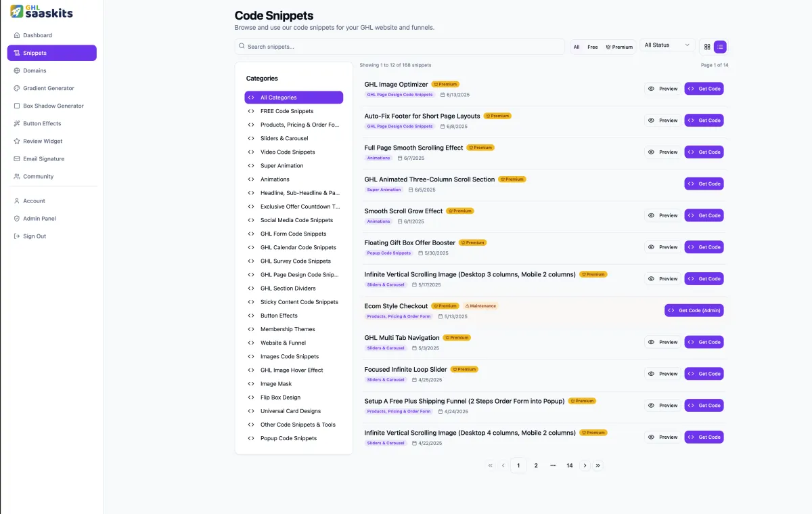This screenshot has width=812, height=514.
Task: Choose Social Media Code Snippets category
Action: (x=294, y=220)
